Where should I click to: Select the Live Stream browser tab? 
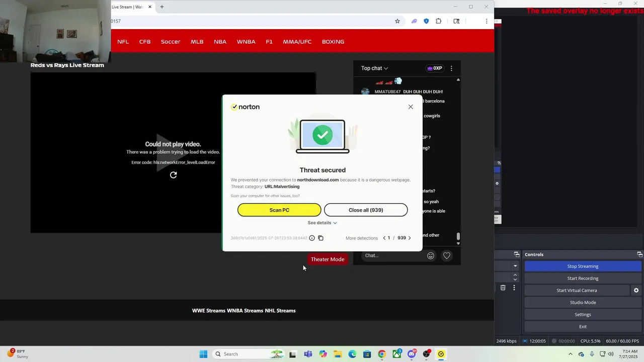click(x=128, y=7)
